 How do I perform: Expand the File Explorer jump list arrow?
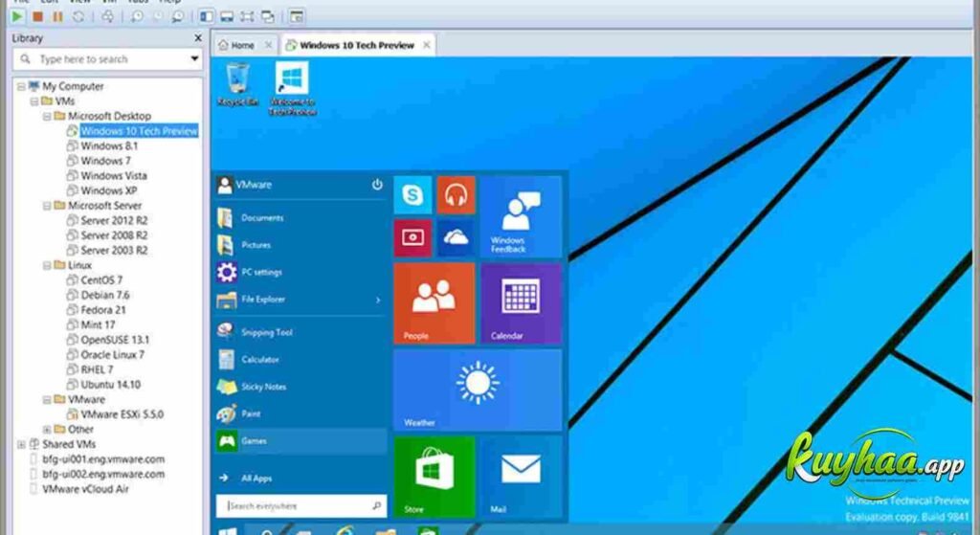[x=377, y=300]
